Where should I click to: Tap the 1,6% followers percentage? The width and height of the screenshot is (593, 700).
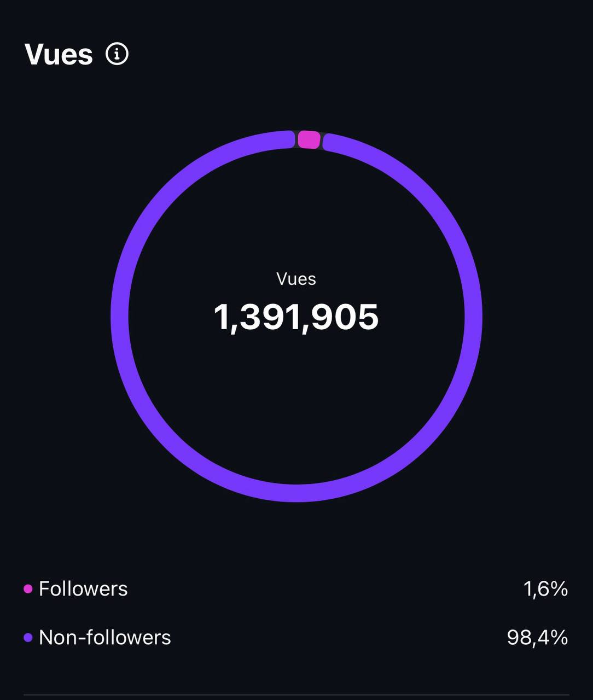[x=545, y=589]
